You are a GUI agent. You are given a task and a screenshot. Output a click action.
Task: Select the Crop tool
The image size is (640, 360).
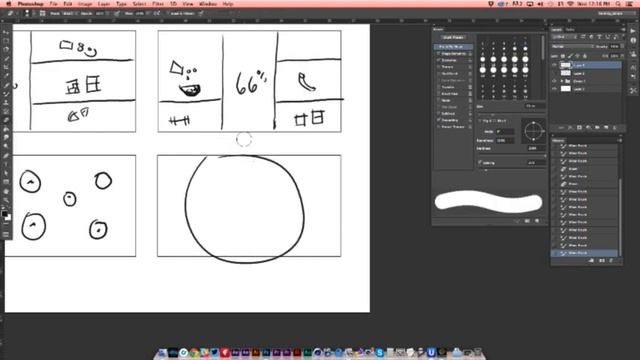(x=6, y=67)
